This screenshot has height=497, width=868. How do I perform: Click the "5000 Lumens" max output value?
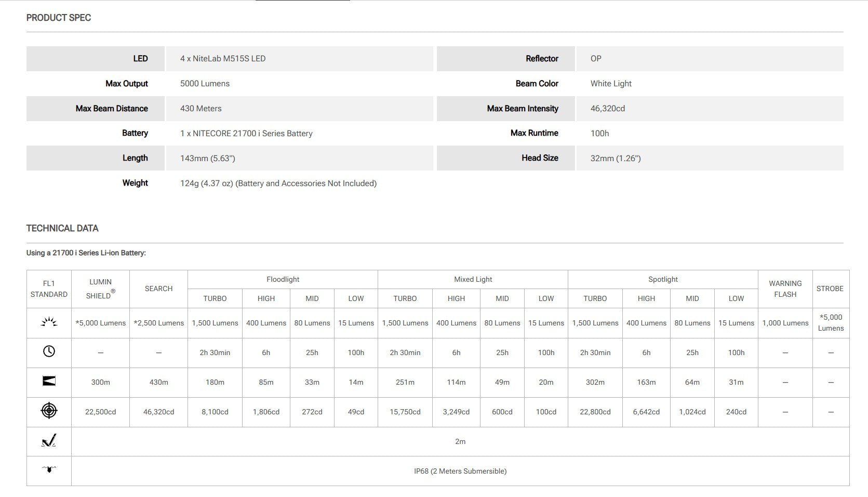205,84
